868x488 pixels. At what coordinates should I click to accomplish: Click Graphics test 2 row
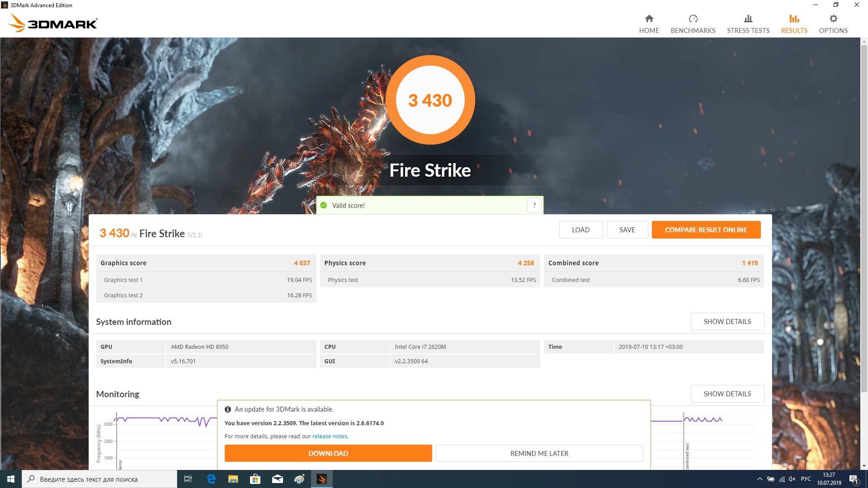tap(206, 295)
